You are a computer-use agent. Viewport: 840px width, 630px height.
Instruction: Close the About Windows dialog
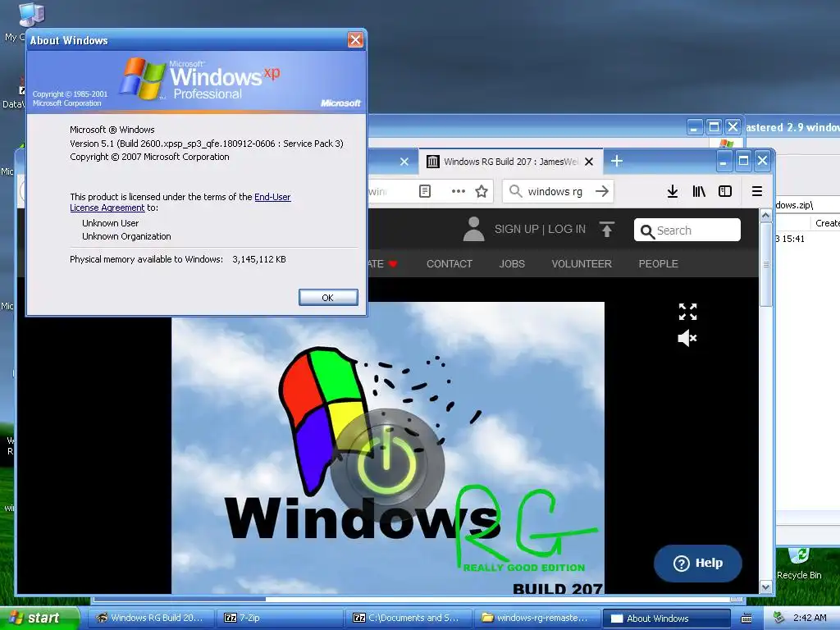tap(355, 39)
